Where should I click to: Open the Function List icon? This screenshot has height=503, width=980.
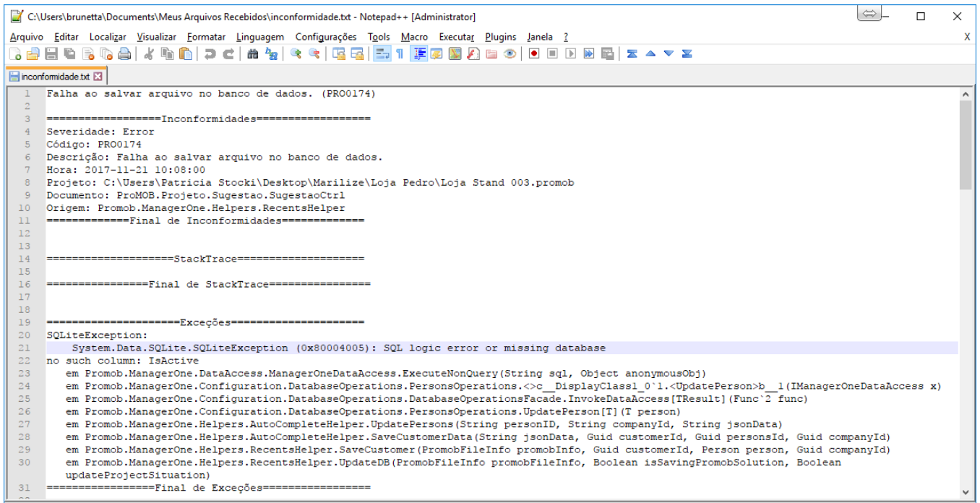(473, 53)
